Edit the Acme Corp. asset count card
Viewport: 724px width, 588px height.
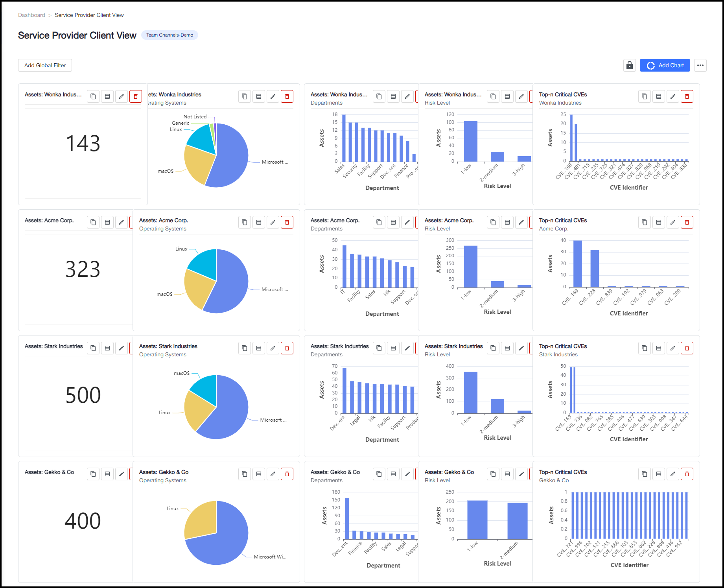pos(122,222)
